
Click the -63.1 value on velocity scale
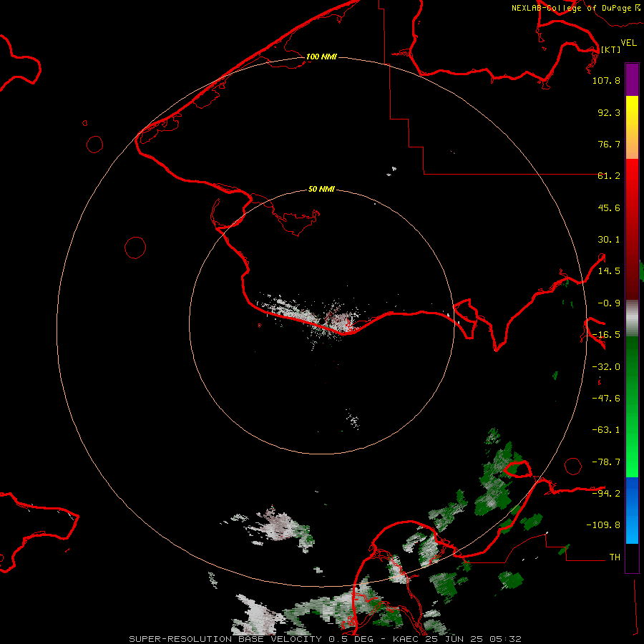tap(606, 430)
